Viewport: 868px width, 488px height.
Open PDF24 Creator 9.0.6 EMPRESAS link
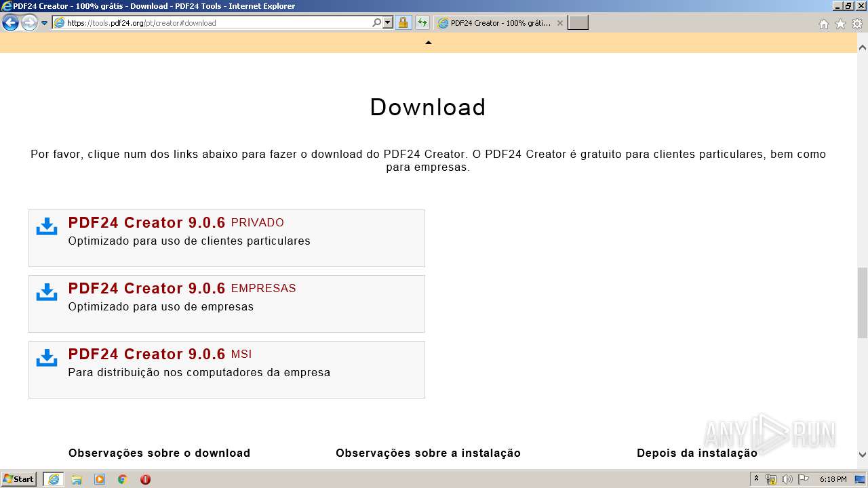[x=182, y=288]
